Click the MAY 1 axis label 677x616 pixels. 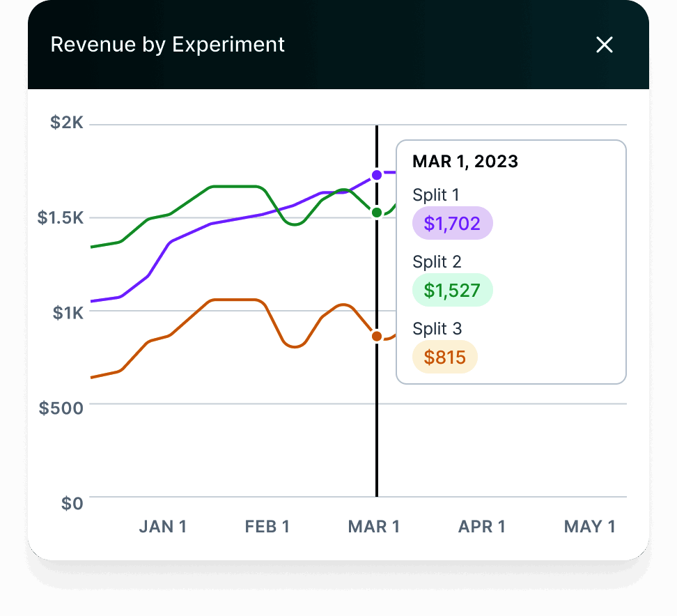tap(590, 526)
